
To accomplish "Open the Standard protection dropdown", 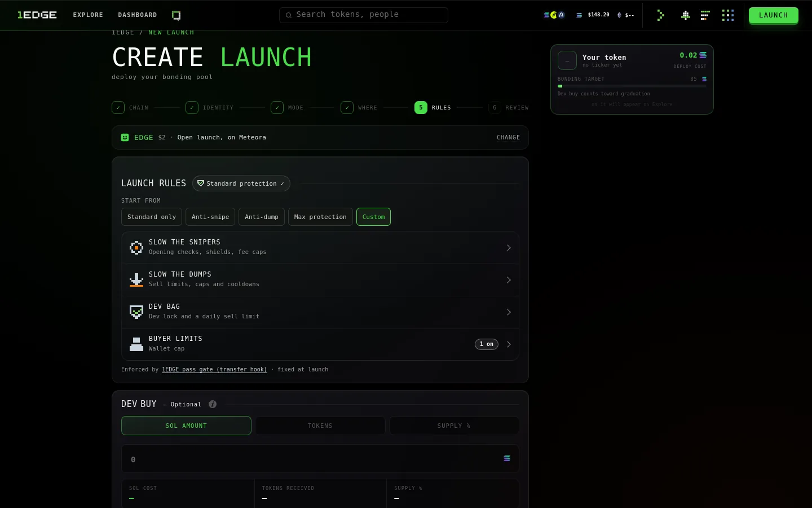I will (x=241, y=183).
